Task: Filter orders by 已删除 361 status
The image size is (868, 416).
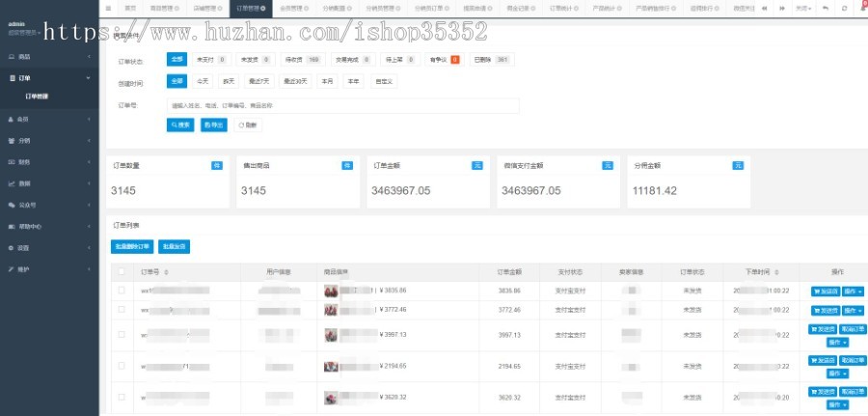Action: click(x=492, y=59)
